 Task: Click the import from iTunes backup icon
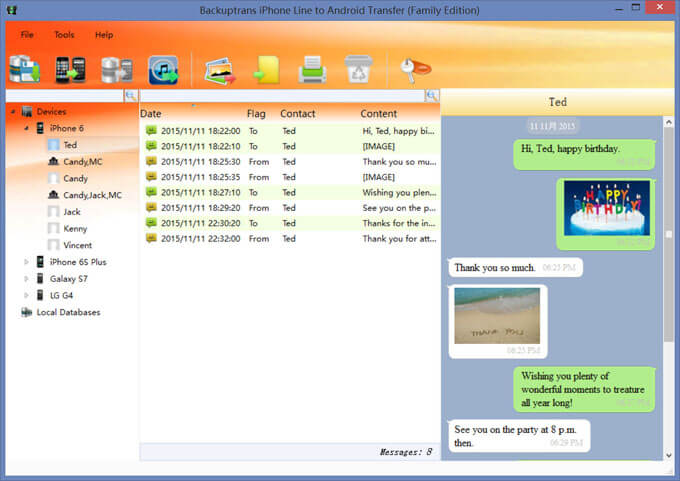pyautogui.click(x=163, y=70)
